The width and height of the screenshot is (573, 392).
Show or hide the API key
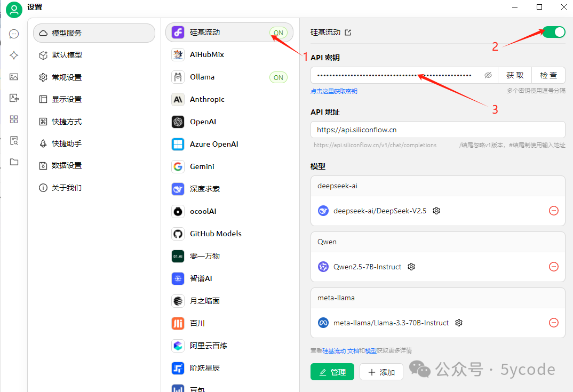click(488, 75)
